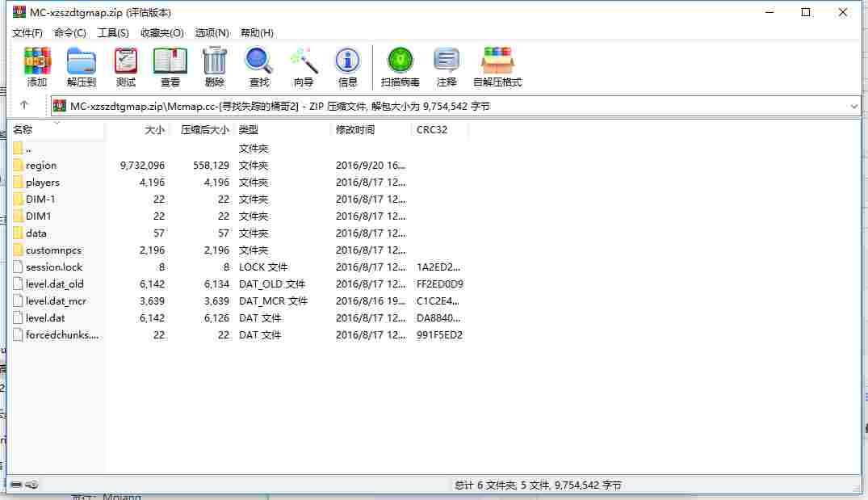This screenshot has width=868, height=500.
Task: Open the 文件(F) menu
Action: (x=27, y=32)
